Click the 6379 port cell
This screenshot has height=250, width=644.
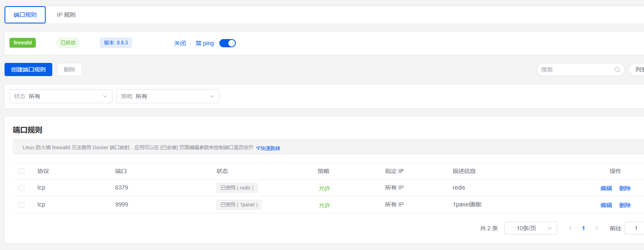121,187
